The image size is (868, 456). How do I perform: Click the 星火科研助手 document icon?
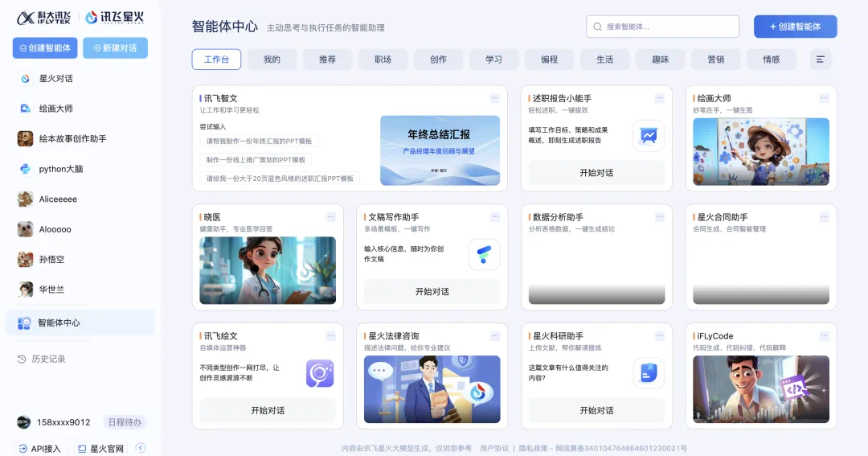point(648,373)
